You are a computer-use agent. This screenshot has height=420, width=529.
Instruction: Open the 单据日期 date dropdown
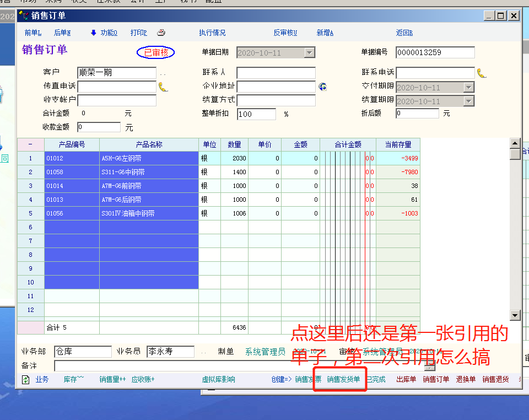point(309,53)
